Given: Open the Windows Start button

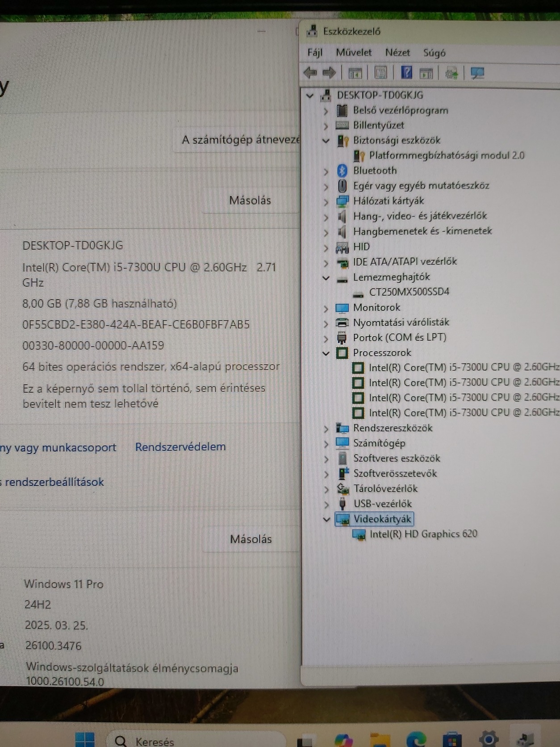Looking at the screenshot, I should (85, 739).
